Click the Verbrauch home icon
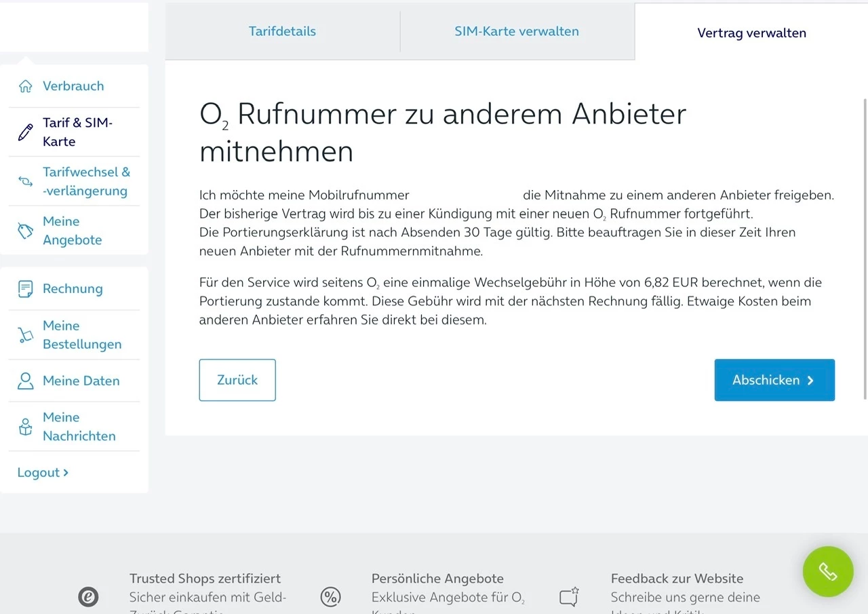868x614 pixels. pyautogui.click(x=26, y=86)
